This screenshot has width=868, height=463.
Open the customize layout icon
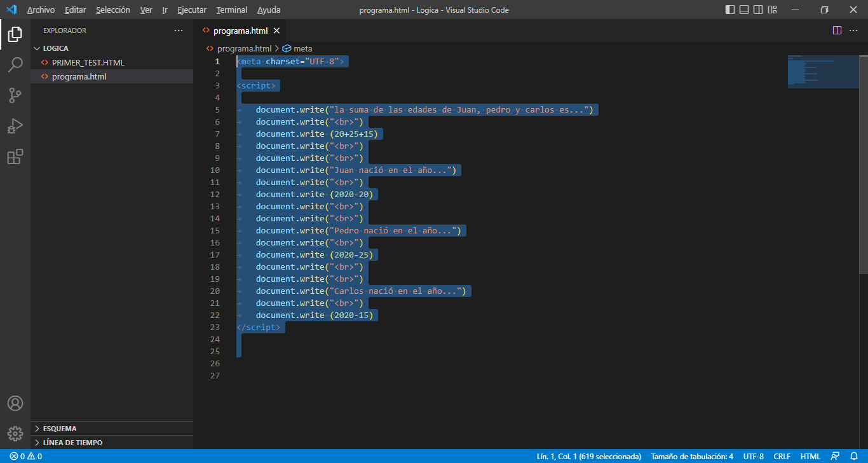773,10
